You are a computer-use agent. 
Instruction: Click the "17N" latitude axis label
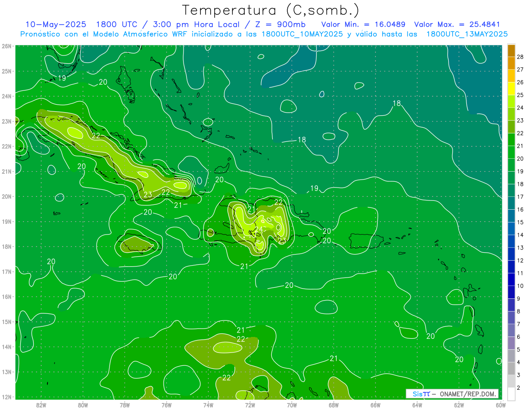[7, 271]
